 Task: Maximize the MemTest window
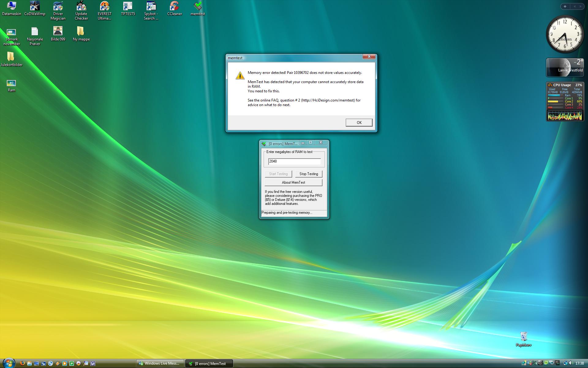click(311, 143)
